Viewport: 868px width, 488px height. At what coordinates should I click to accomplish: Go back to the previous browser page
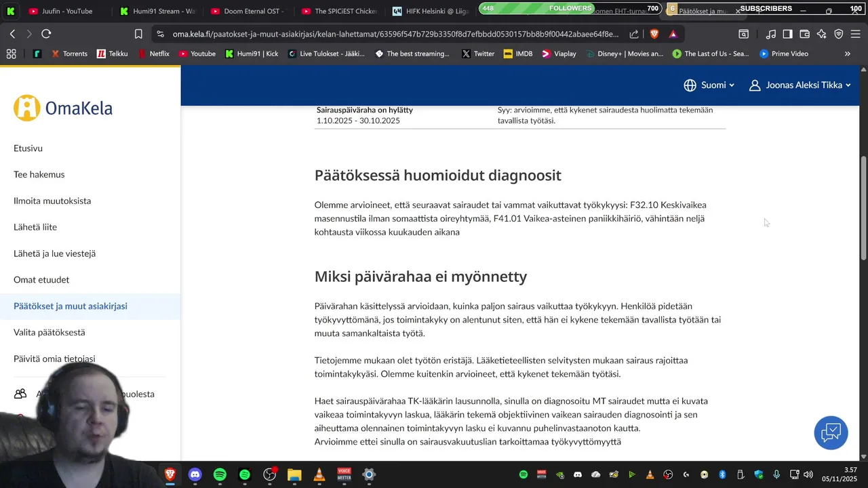12,34
